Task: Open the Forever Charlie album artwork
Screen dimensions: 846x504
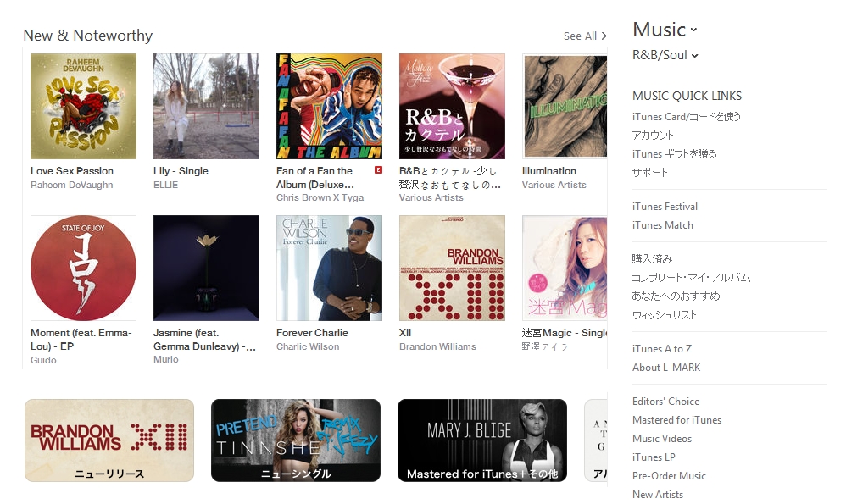Action: (329, 268)
